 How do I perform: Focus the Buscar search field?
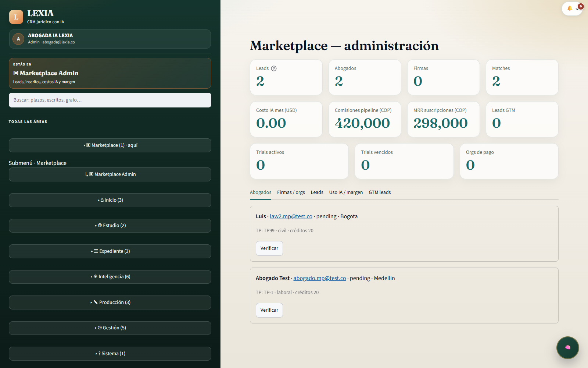(x=110, y=100)
